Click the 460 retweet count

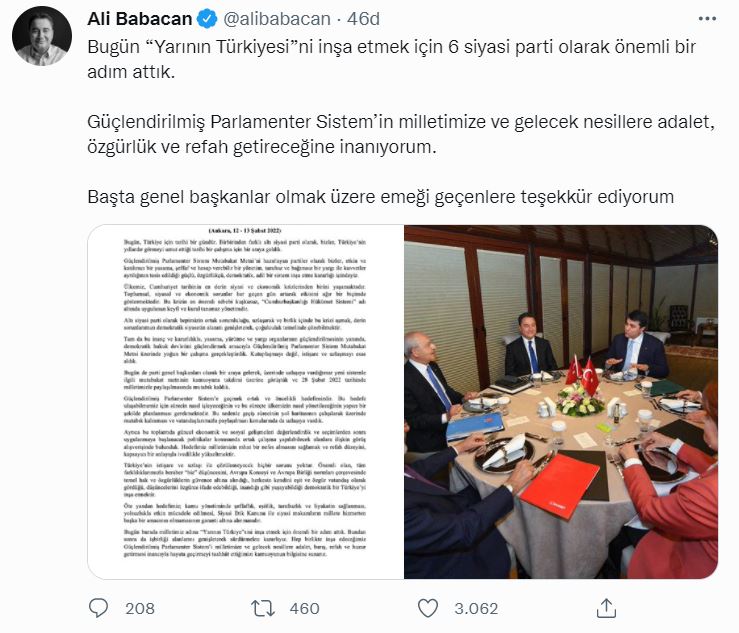coord(304,608)
